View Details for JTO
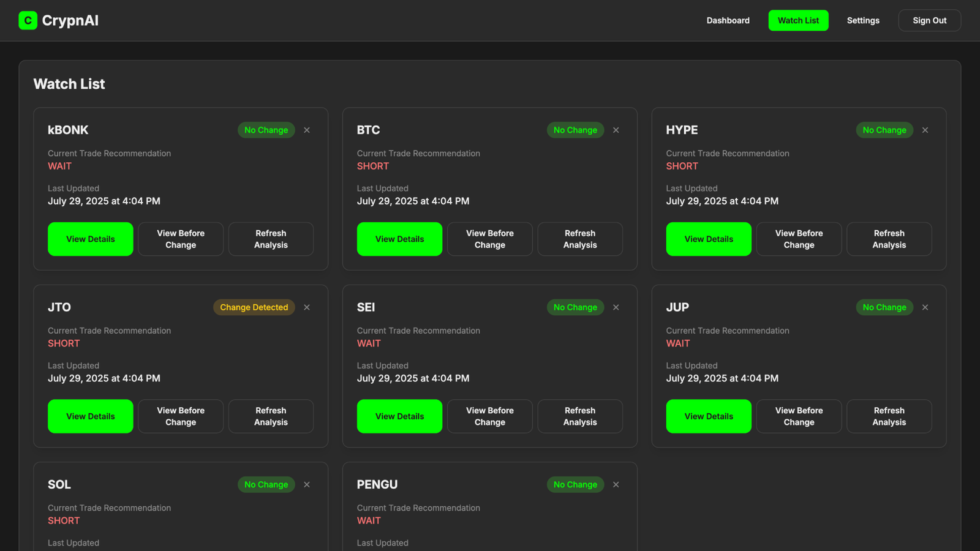This screenshot has height=551, width=980. coord(91,416)
